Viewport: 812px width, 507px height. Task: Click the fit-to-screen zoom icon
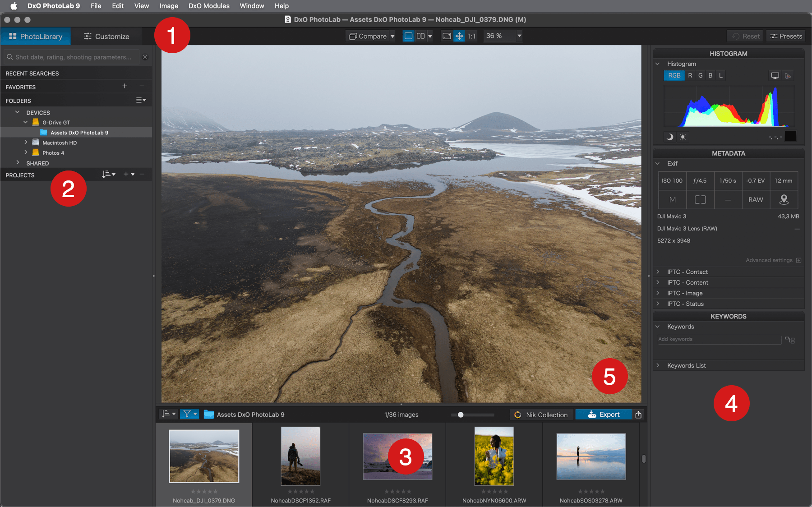coord(447,36)
